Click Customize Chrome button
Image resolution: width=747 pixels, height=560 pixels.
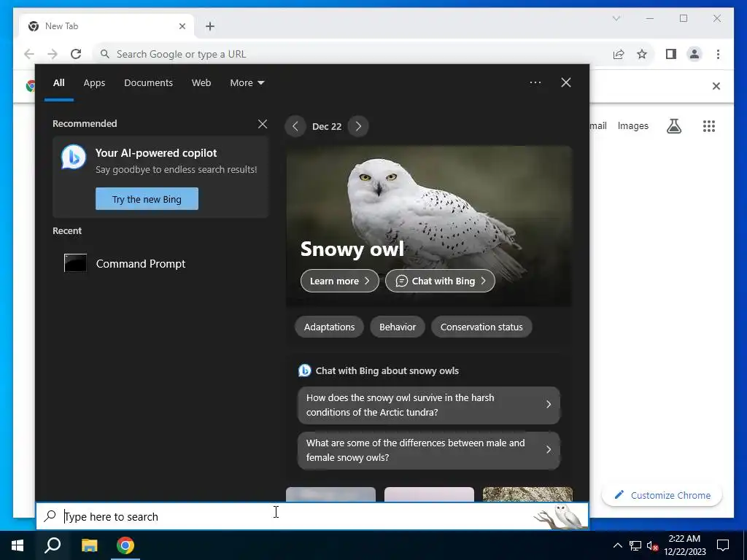[662, 495]
